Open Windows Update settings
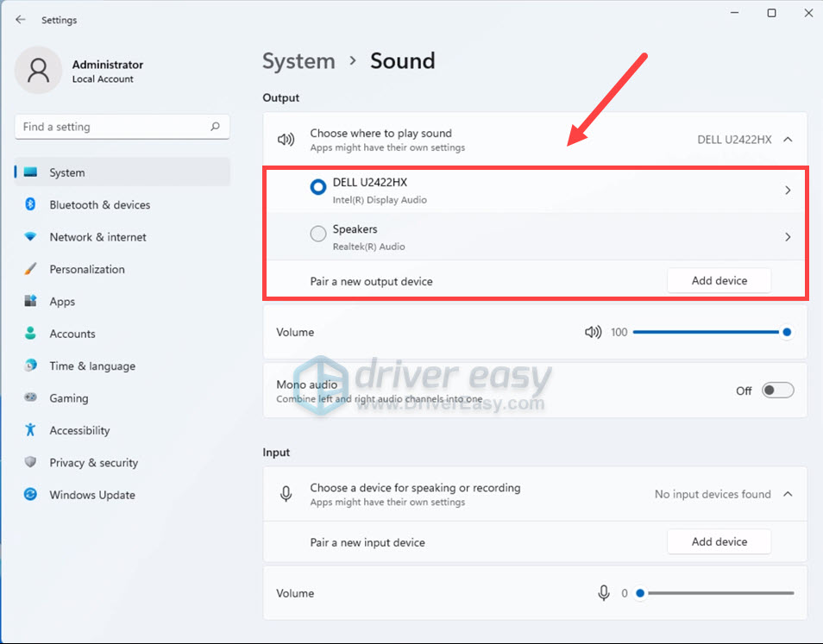Viewport: 823px width, 644px height. [123, 495]
